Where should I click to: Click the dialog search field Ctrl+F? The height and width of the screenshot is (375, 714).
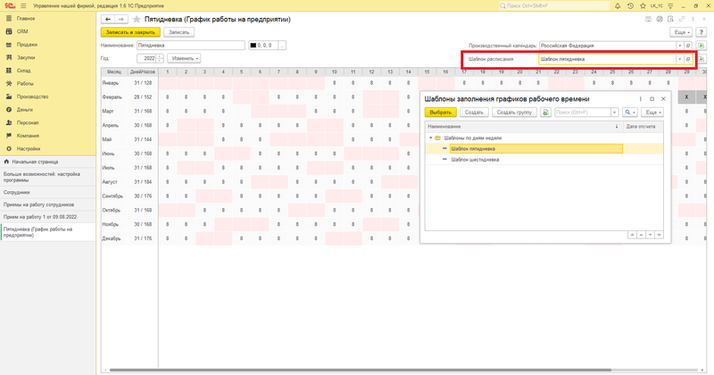(x=582, y=112)
